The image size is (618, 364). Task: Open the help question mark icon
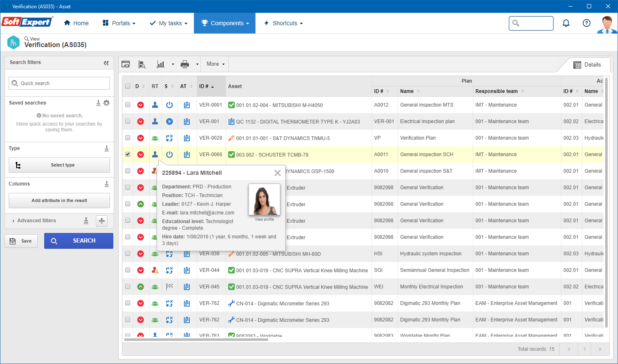(586, 23)
